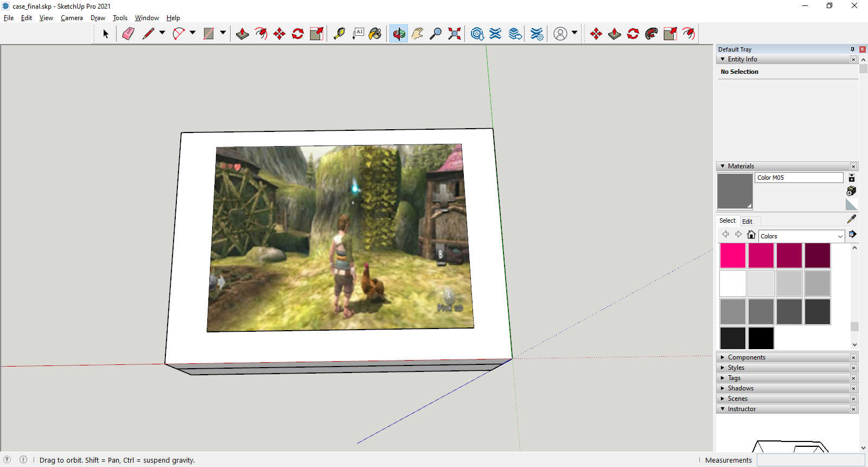The image size is (868, 467).
Task: Click the materials Forward arrow
Action: [738, 235]
